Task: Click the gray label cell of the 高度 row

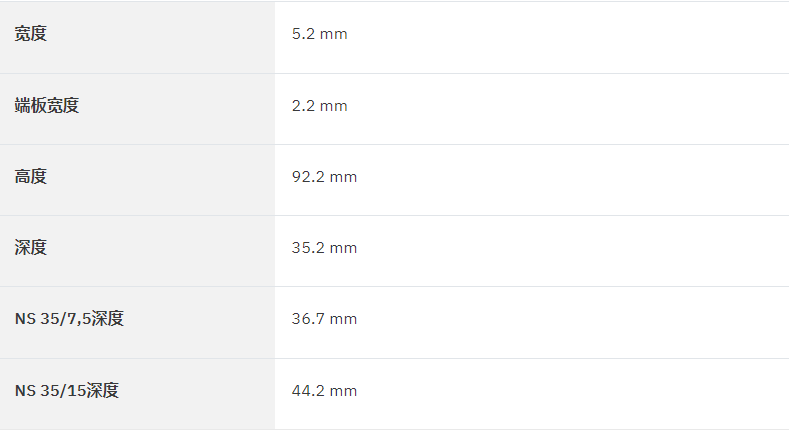Action: (137, 180)
